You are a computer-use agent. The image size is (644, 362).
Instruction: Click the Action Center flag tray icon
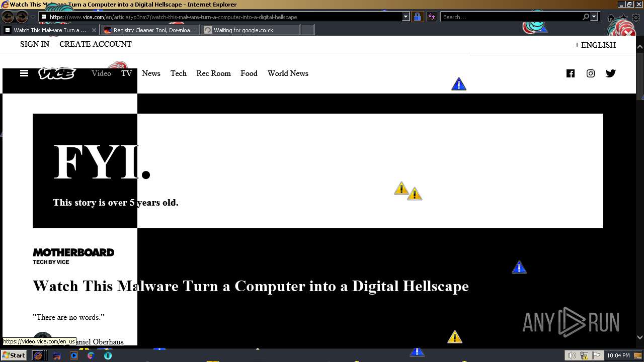tap(596, 355)
